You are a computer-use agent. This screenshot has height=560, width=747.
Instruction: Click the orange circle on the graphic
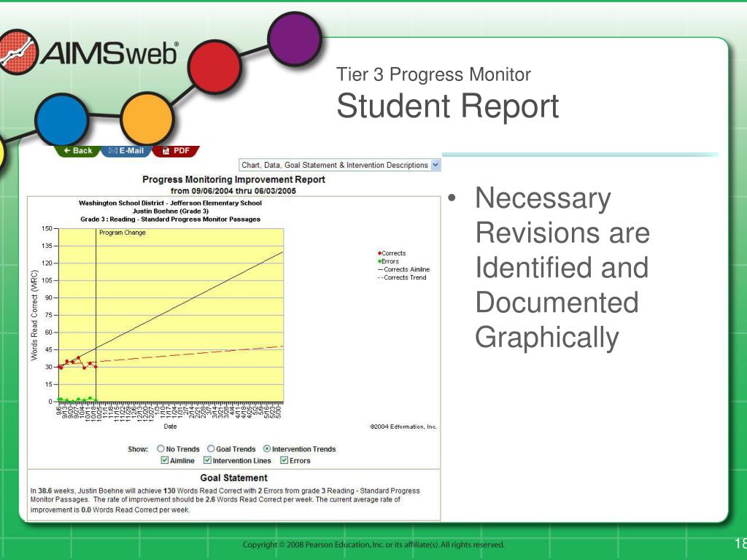(147, 119)
